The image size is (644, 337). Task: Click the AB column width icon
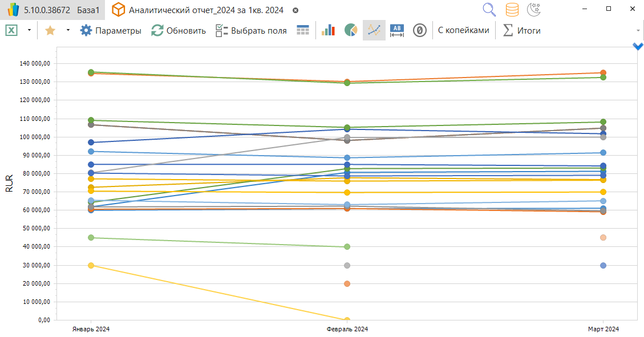pyautogui.click(x=396, y=30)
